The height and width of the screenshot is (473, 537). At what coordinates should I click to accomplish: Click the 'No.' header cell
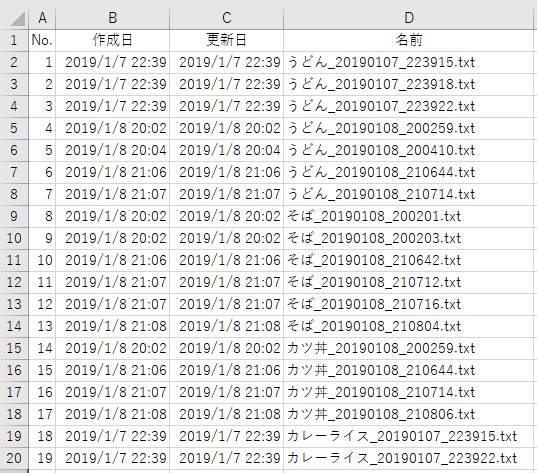(x=42, y=40)
